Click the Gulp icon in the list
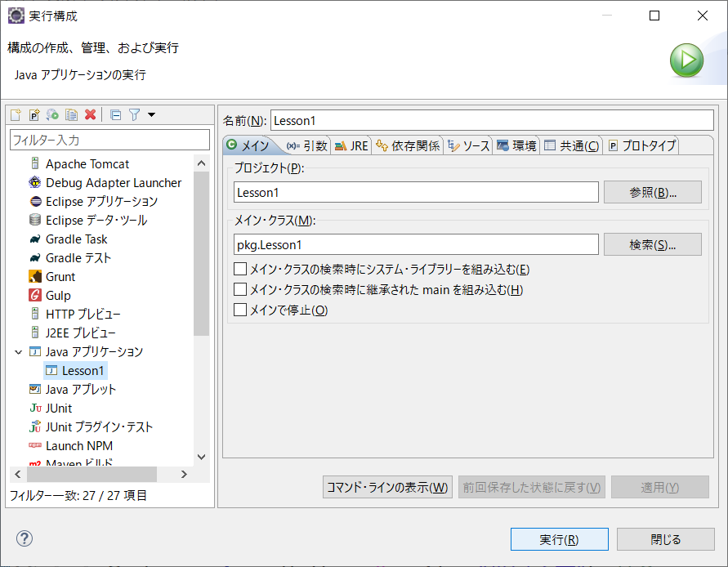This screenshot has height=567, width=728. (x=35, y=295)
